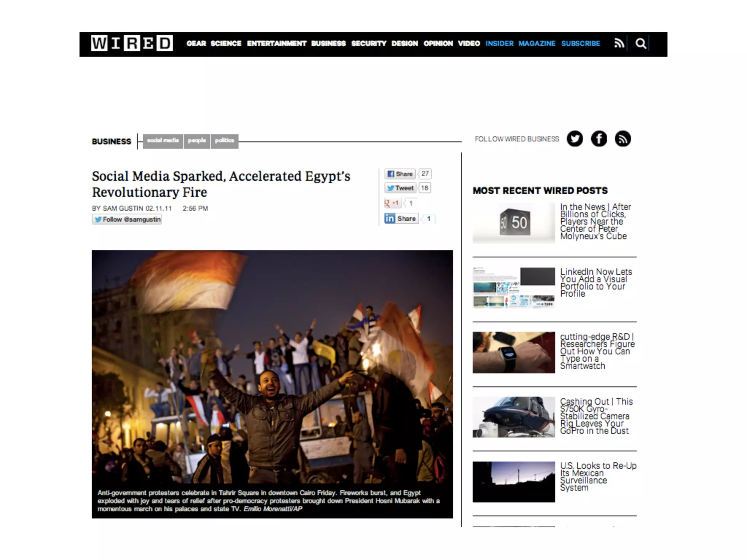Select the social media tag
Screen dimensions: 747x560
pyautogui.click(x=163, y=141)
